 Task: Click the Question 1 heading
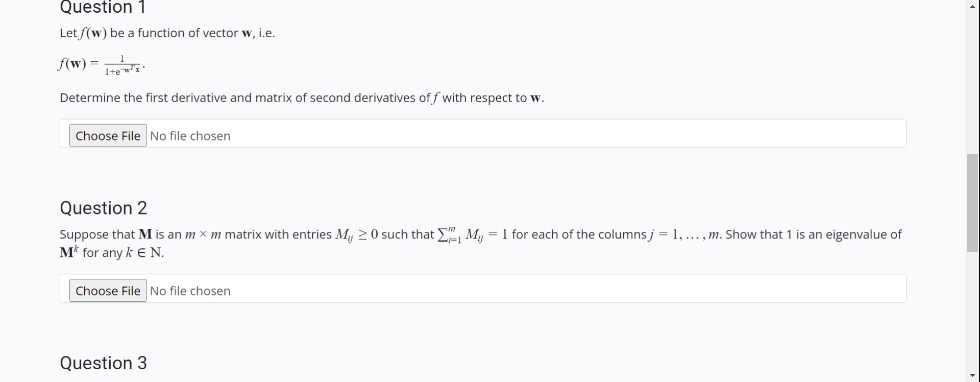(x=103, y=7)
